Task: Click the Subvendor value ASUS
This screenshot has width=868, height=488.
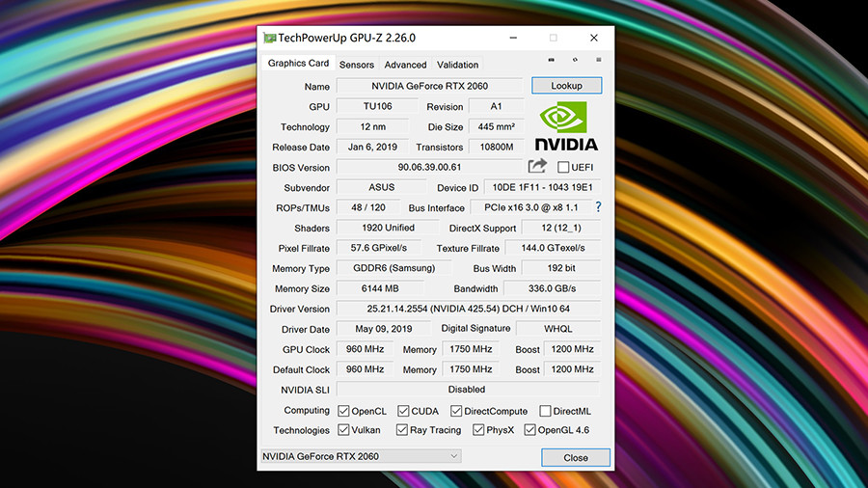Action: pyautogui.click(x=381, y=187)
